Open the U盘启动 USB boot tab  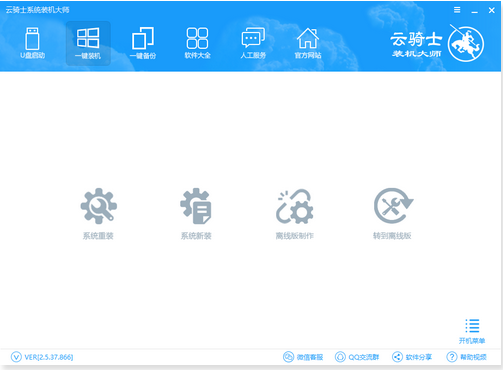click(x=32, y=43)
